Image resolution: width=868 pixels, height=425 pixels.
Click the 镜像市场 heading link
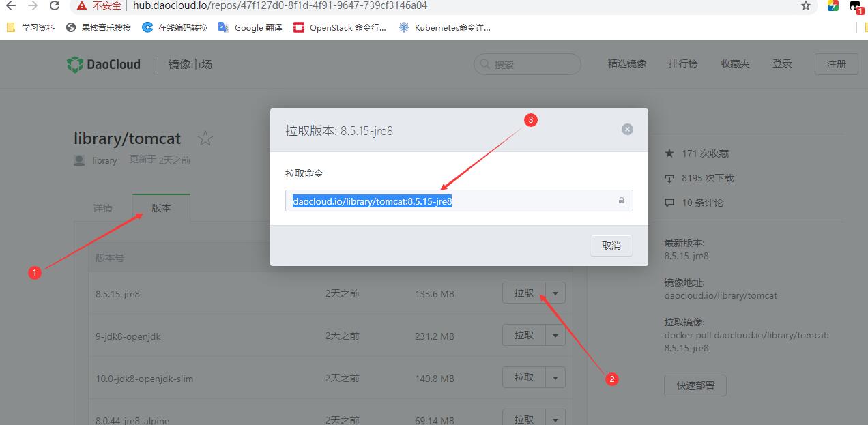[x=190, y=64]
